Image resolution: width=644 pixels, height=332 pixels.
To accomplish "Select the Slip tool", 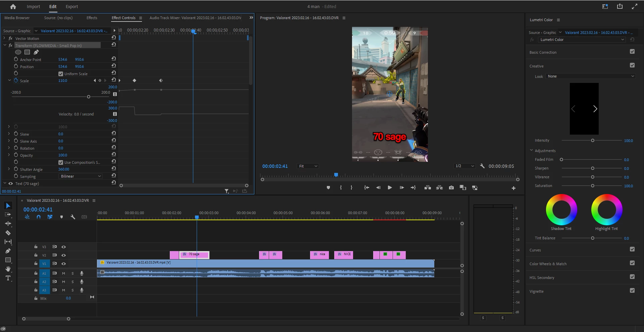I will [8, 242].
